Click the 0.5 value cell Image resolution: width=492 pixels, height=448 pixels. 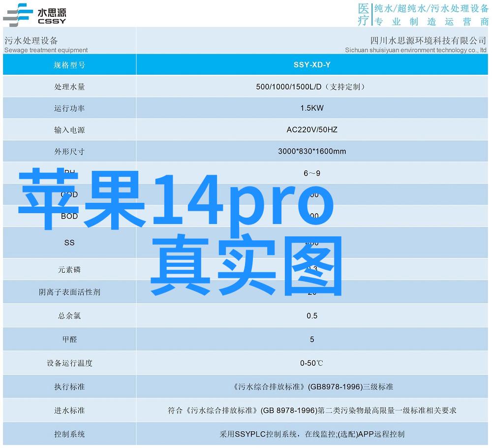(312, 316)
